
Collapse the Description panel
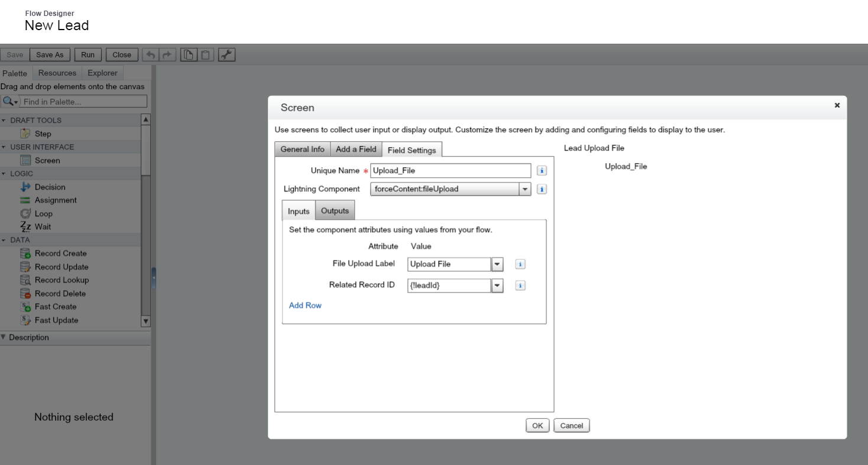4,337
